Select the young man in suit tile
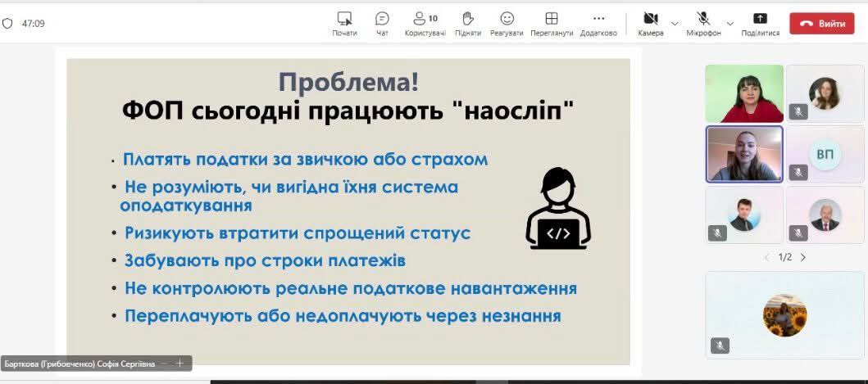This screenshot has width=868, height=384. click(x=744, y=215)
